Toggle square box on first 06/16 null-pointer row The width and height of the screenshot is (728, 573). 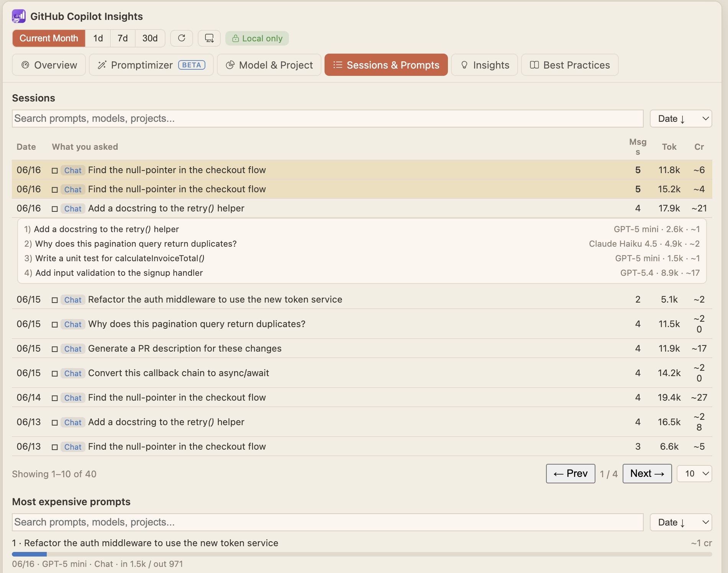pos(55,170)
